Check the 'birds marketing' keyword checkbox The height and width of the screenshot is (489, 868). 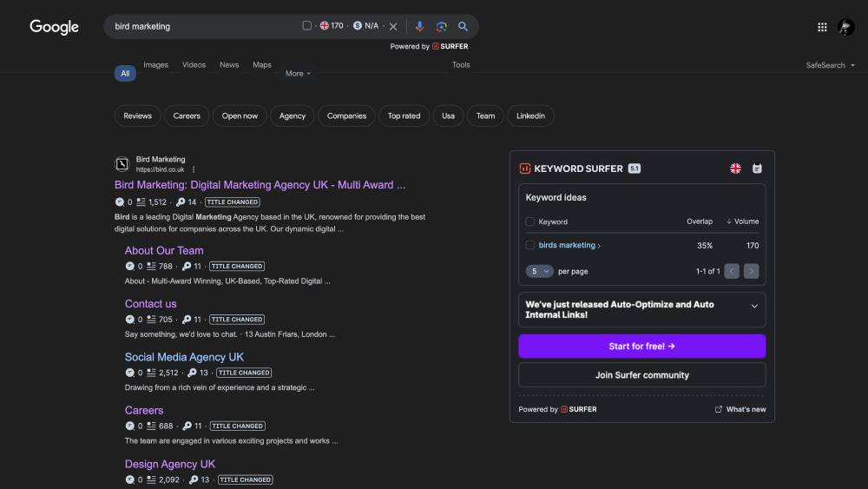pos(530,245)
